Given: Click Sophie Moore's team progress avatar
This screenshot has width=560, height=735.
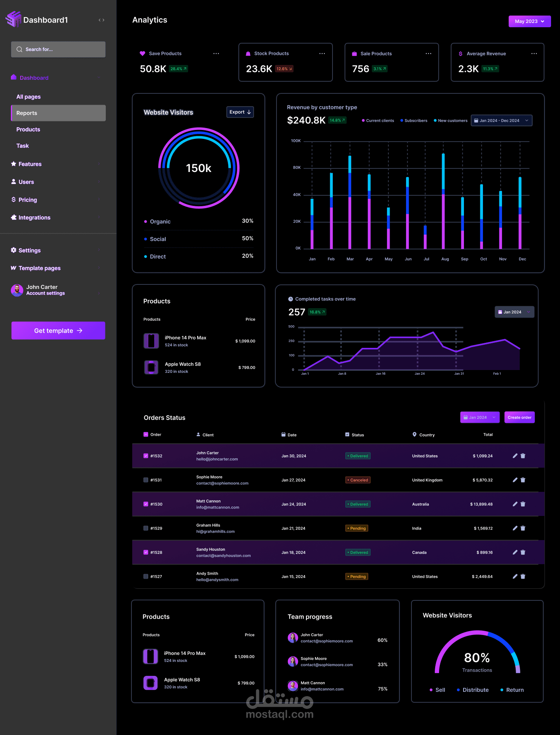Looking at the screenshot, I should tap(293, 661).
